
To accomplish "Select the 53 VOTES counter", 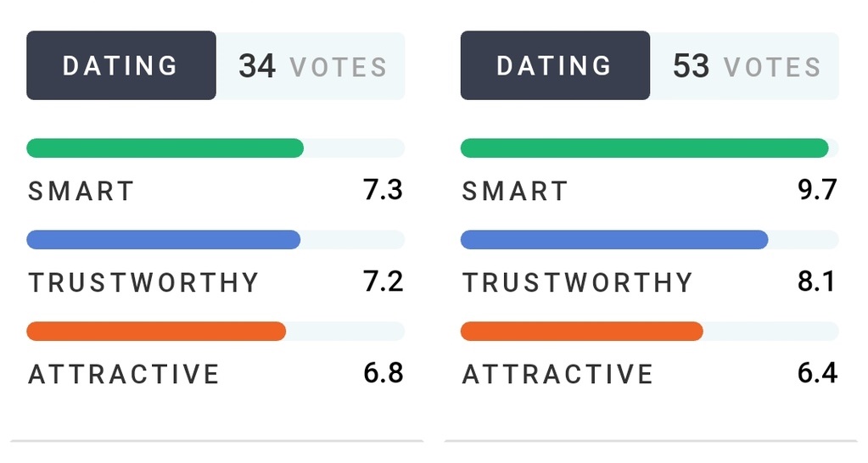I will (x=747, y=66).
